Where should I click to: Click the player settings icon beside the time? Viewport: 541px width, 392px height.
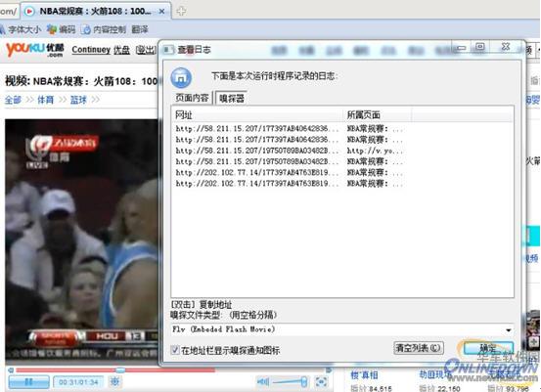click(x=114, y=381)
